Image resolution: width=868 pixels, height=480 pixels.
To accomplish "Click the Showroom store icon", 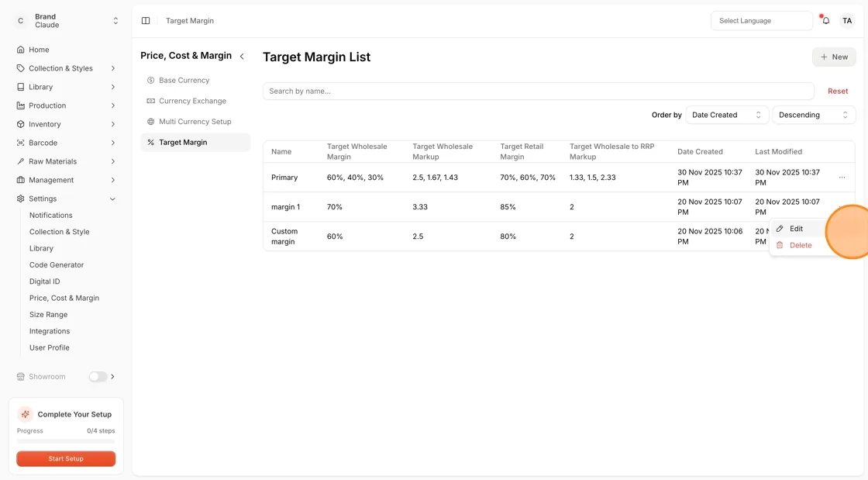I will [x=20, y=376].
